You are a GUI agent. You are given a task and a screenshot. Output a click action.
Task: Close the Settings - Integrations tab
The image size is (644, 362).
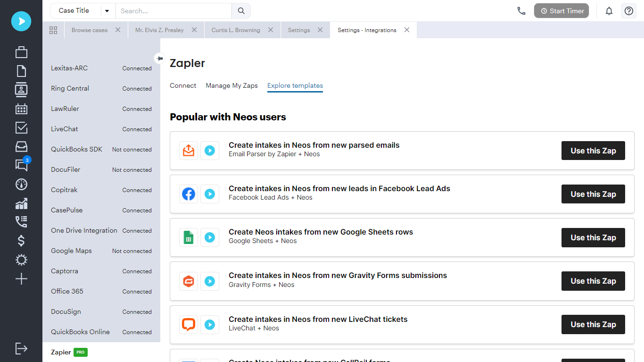tap(407, 30)
